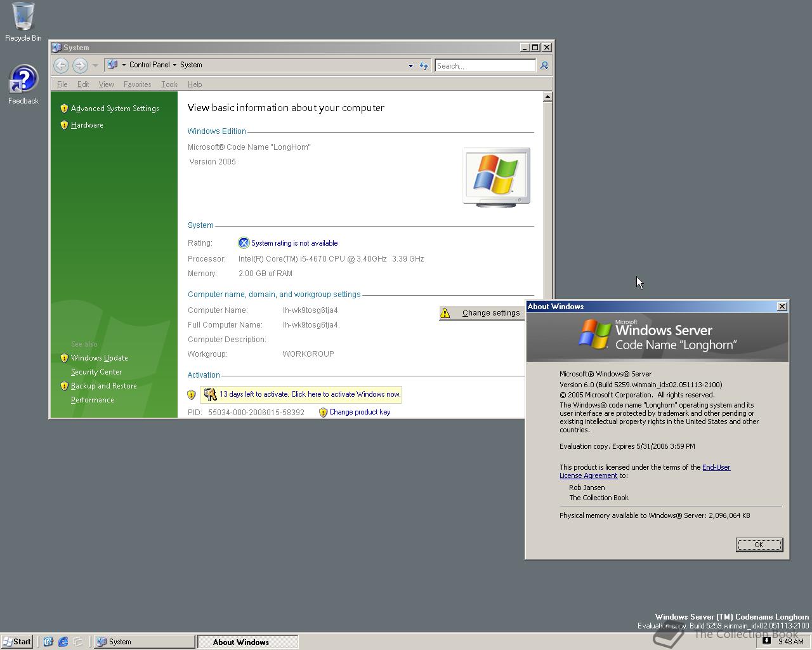This screenshot has height=650, width=812.
Task: Open the File menu
Action: (62, 84)
